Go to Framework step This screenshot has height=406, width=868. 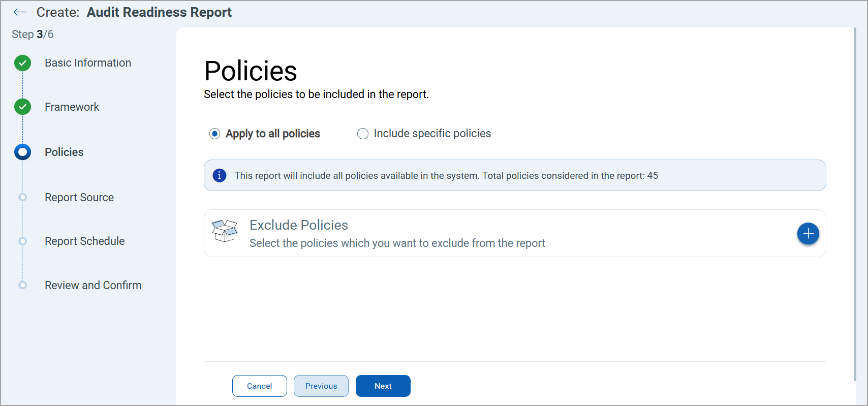72,107
